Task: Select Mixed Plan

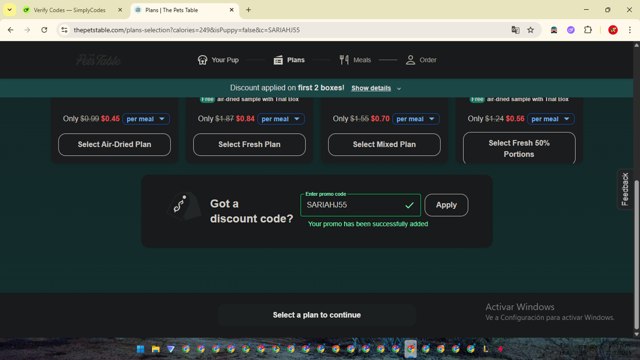Action: tap(384, 144)
